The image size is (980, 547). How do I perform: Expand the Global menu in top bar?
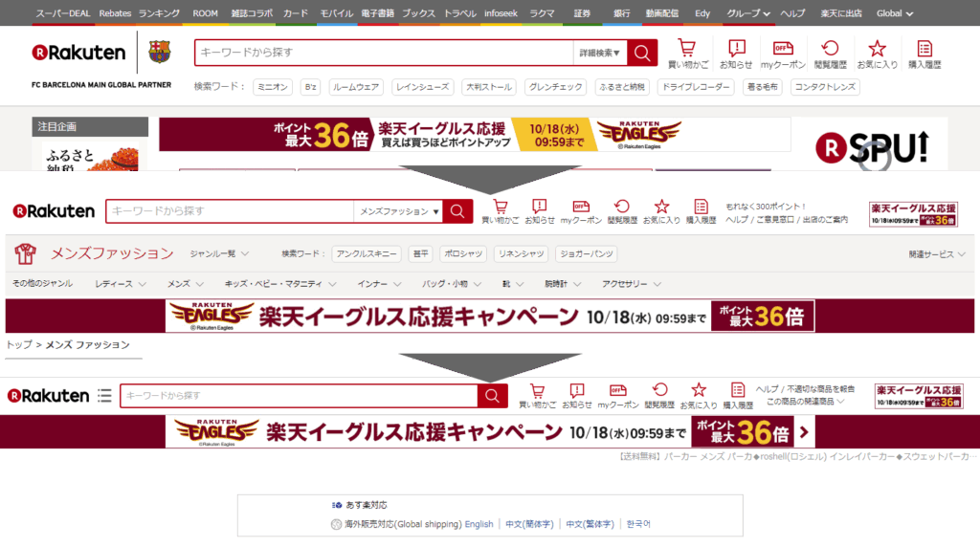(895, 13)
